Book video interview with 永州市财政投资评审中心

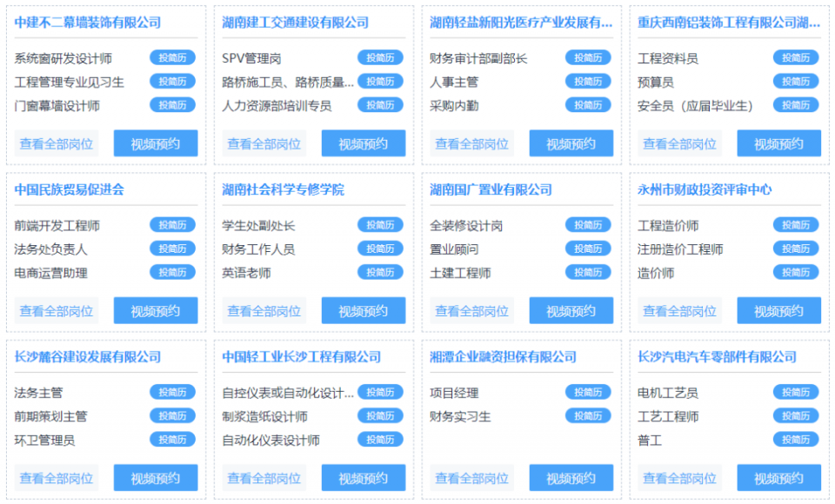pos(778,311)
